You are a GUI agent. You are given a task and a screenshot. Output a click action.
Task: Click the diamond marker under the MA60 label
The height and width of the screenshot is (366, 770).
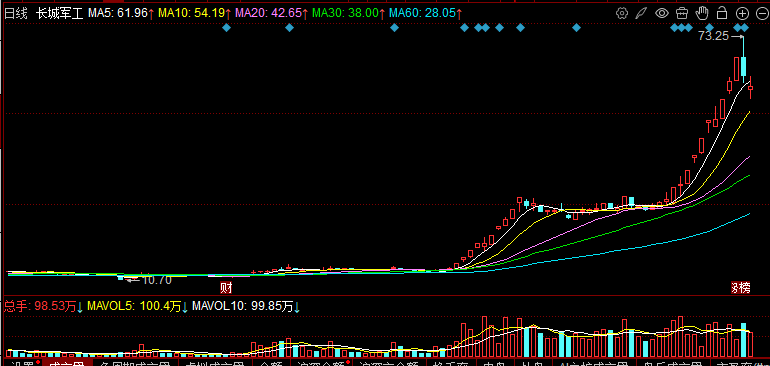coord(394,28)
